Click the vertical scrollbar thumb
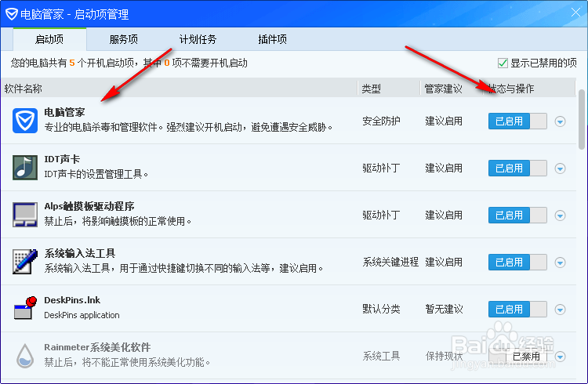The width and height of the screenshot is (588, 384). 582,119
